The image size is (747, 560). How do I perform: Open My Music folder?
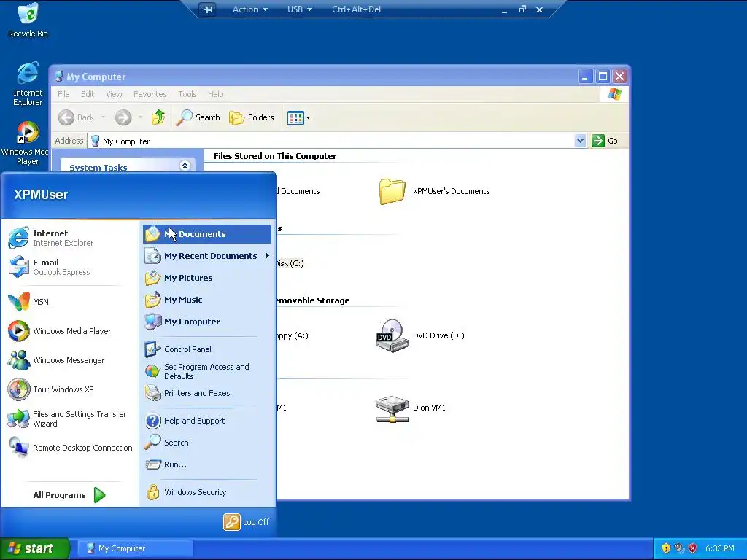click(x=207, y=300)
